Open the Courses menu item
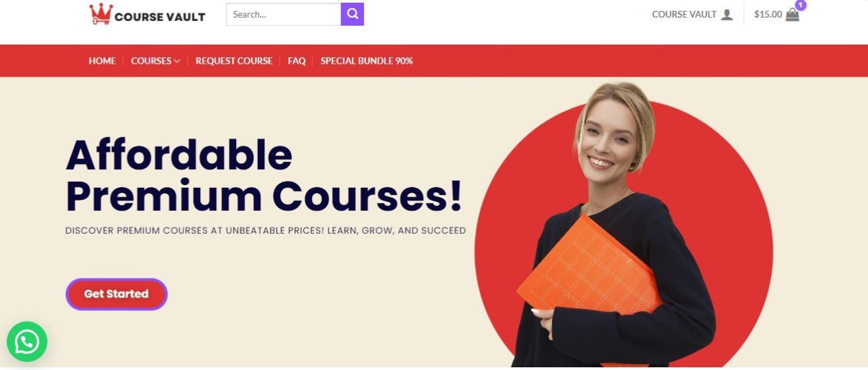This screenshot has width=868, height=370. pyautogui.click(x=151, y=61)
